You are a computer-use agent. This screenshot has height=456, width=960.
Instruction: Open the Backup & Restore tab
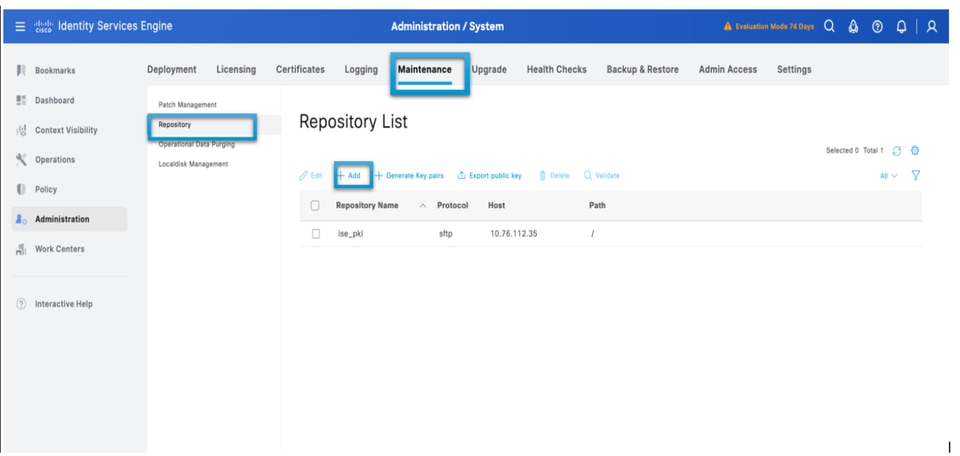pyautogui.click(x=642, y=70)
